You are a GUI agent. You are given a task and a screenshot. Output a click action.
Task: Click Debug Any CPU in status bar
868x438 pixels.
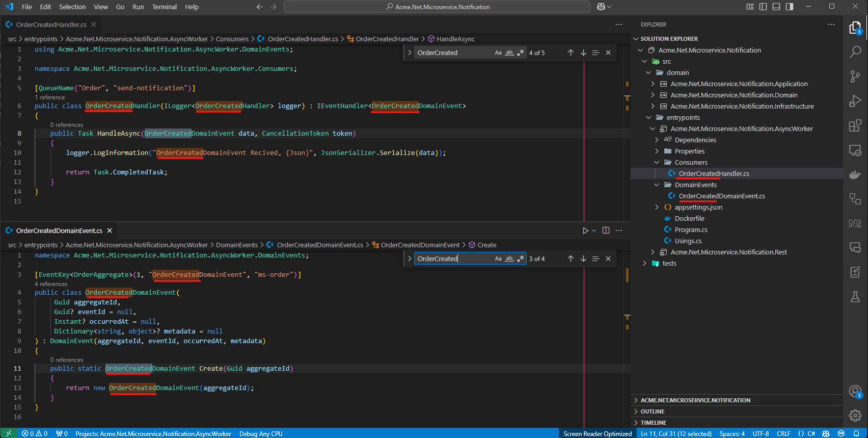(x=261, y=433)
